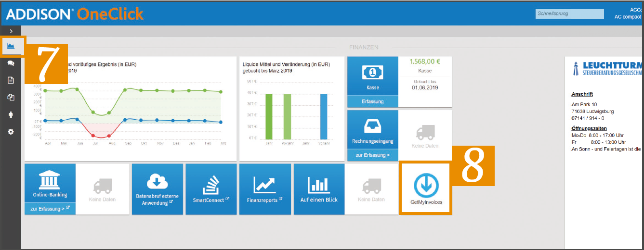Click the Leuchtturm Steuerberatungsgesellschaft logo

tap(607, 68)
